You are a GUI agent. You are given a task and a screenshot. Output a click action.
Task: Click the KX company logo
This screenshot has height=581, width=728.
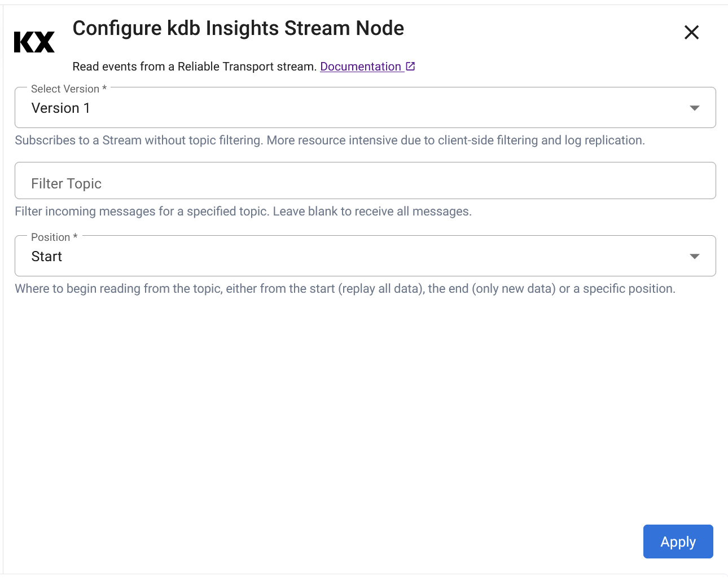pos(34,41)
